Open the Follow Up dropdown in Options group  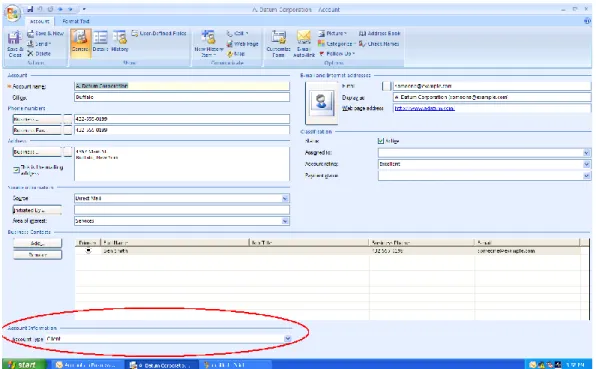coord(337,54)
